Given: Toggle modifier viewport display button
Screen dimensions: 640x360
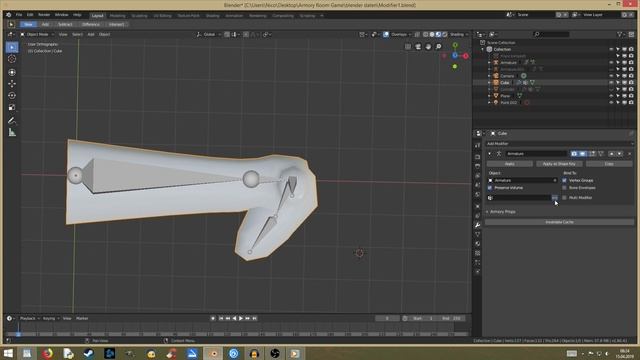Looking at the screenshot, I should click(x=582, y=153).
